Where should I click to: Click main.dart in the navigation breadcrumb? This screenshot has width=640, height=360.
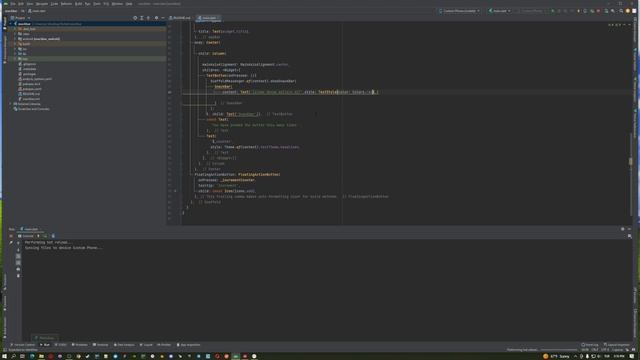click(37, 11)
